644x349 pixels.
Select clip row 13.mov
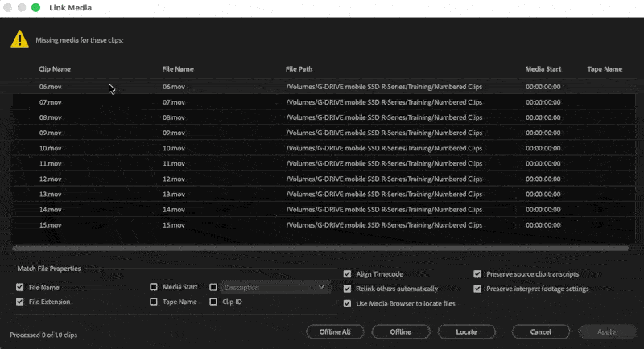pos(324,194)
